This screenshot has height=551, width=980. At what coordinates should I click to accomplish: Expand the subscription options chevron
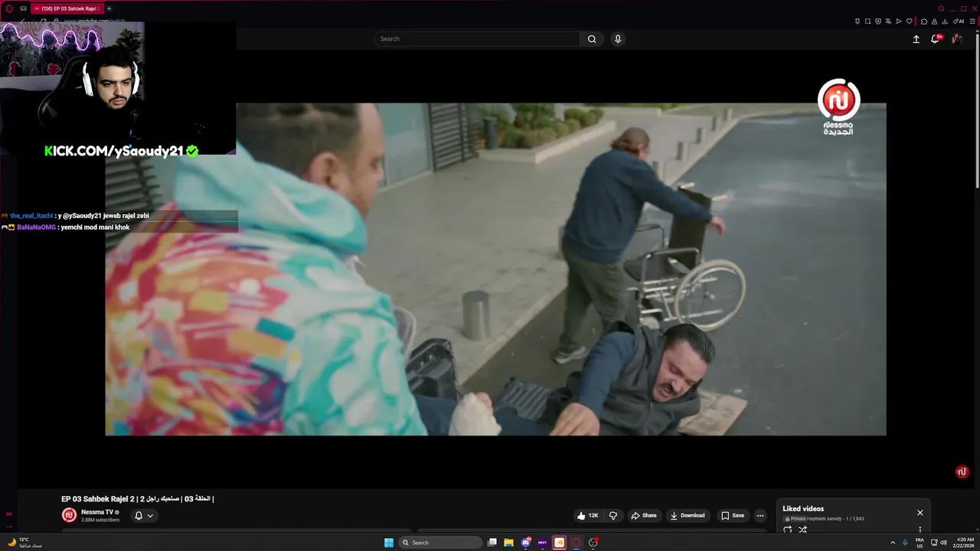[x=150, y=516]
